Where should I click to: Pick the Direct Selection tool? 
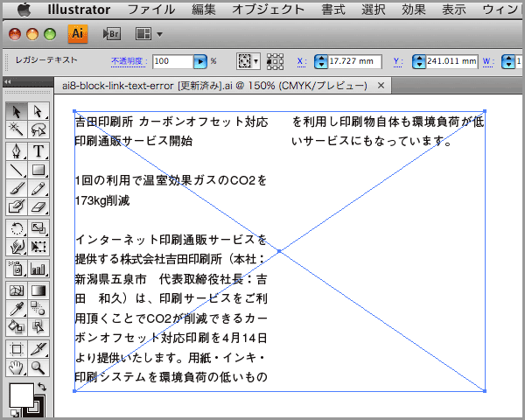[x=38, y=111]
